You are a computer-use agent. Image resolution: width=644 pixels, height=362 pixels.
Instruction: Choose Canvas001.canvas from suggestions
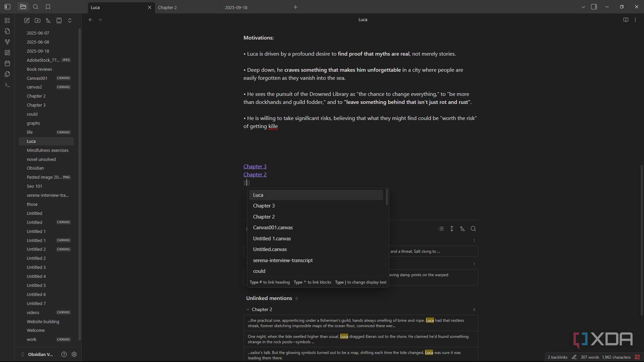(316, 228)
